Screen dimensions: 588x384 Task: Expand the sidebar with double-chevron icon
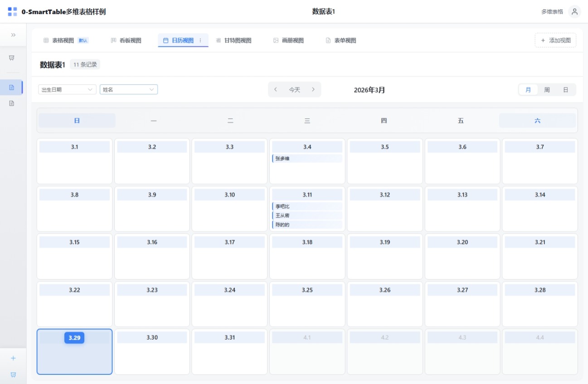click(x=13, y=35)
